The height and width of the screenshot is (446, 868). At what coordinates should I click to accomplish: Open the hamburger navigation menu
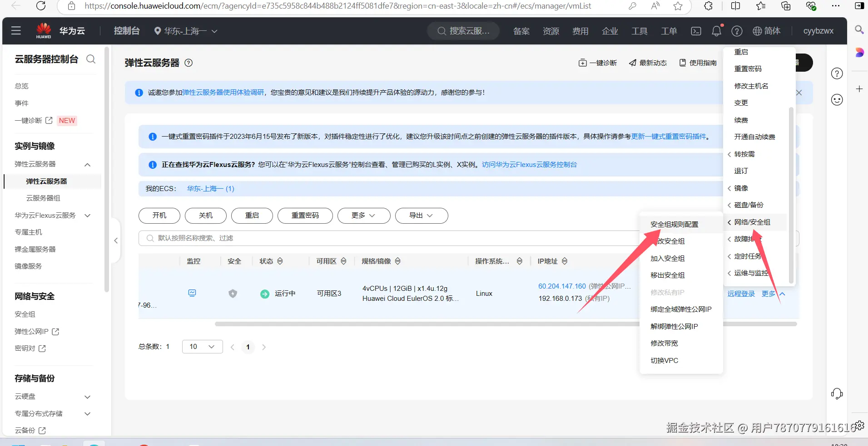tap(16, 30)
